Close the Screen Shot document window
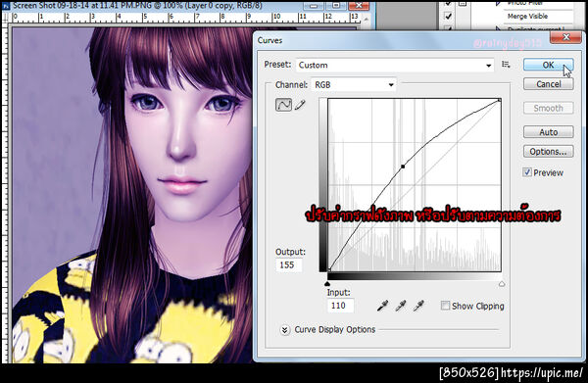 359,5
